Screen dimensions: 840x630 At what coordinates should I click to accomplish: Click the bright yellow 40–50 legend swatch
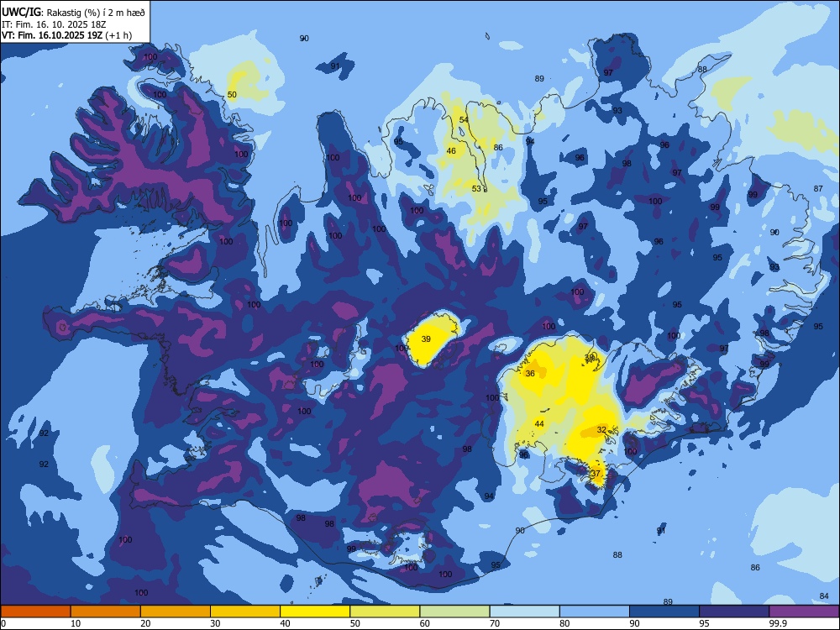pos(315,612)
